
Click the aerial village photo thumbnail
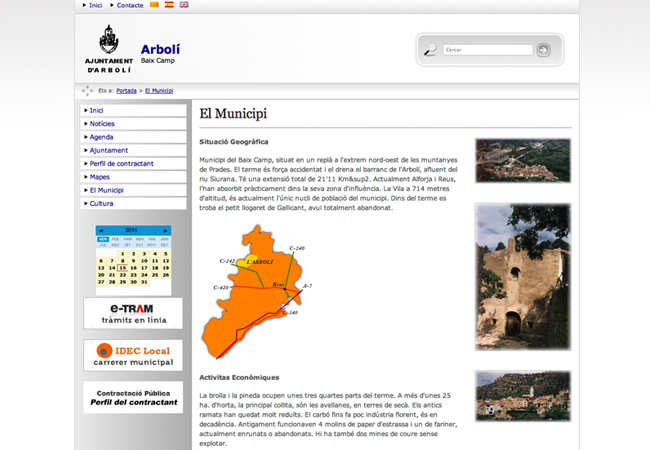pyautogui.click(x=523, y=161)
